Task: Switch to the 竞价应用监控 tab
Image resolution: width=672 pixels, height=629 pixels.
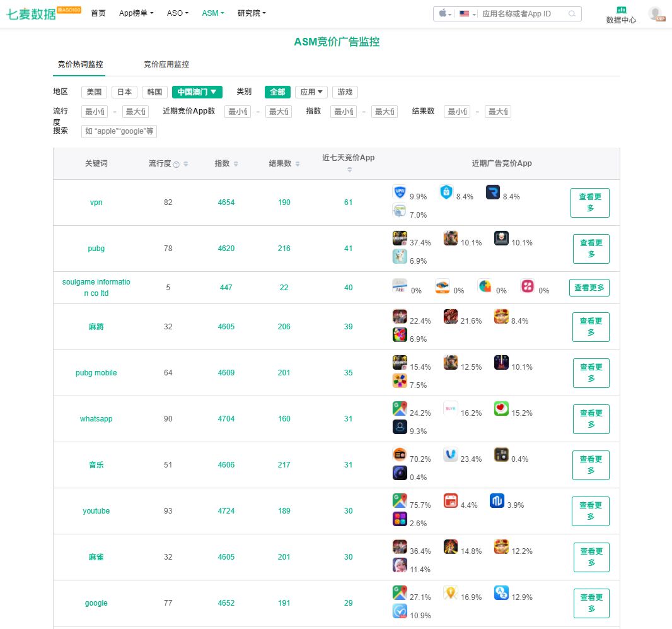Action: pos(166,64)
